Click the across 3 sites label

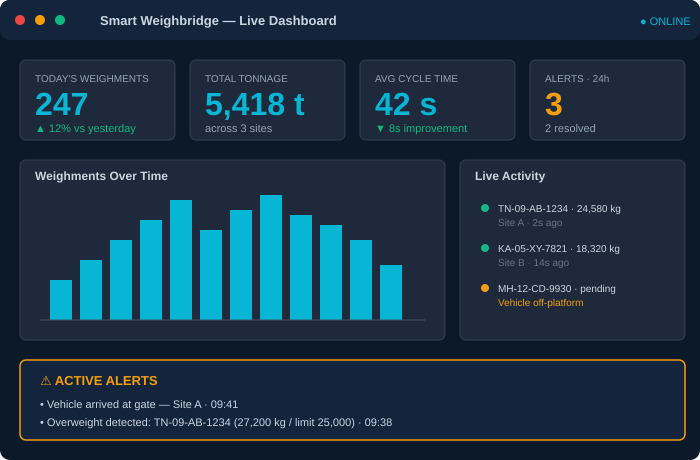[238, 129]
